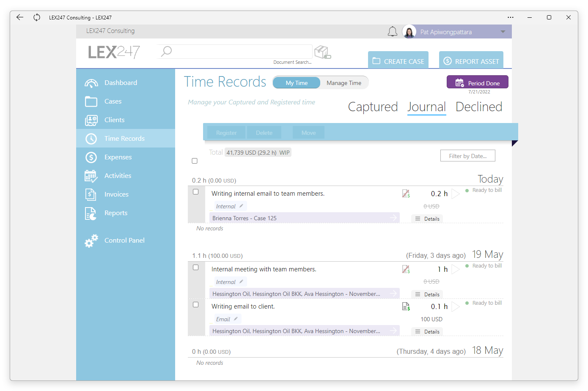The image size is (588, 391).
Task: Click the 100 USD amount
Action: 431,319
